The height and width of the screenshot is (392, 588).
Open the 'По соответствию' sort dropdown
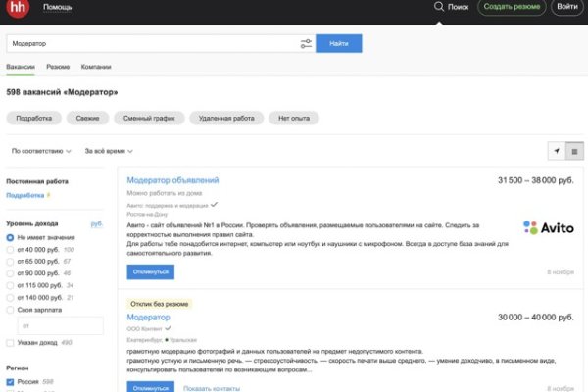pos(41,151)
